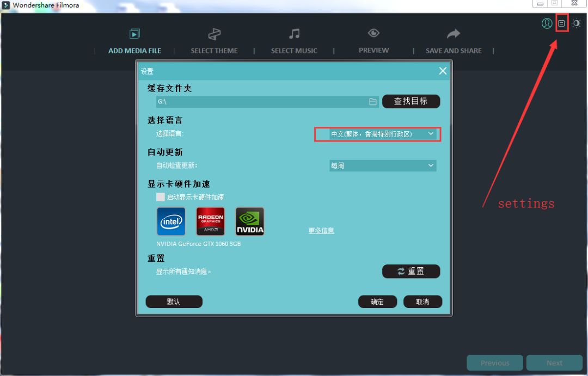Viewport: 588px width, 376px height.
Task: Click the Add Media File icon
Action: pyautogui.click(x=134, y=33)
